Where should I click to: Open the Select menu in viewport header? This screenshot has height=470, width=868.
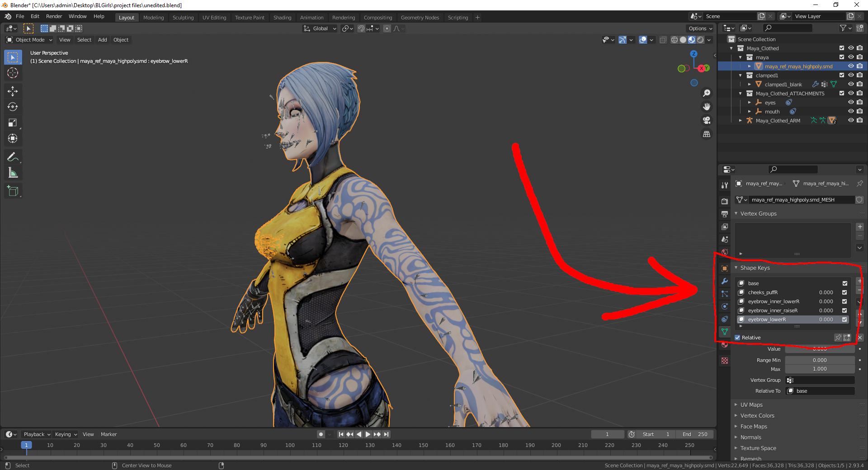84,40
